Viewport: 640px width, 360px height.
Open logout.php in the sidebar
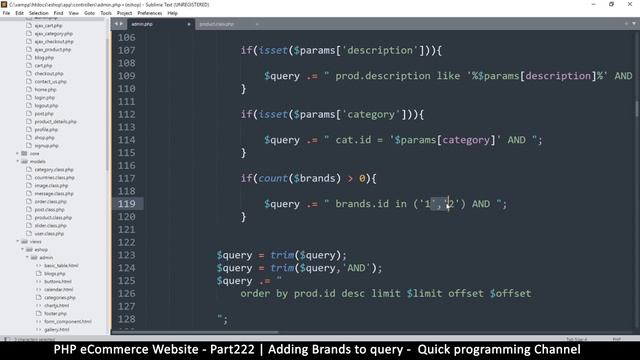click(x=46, y=106)
